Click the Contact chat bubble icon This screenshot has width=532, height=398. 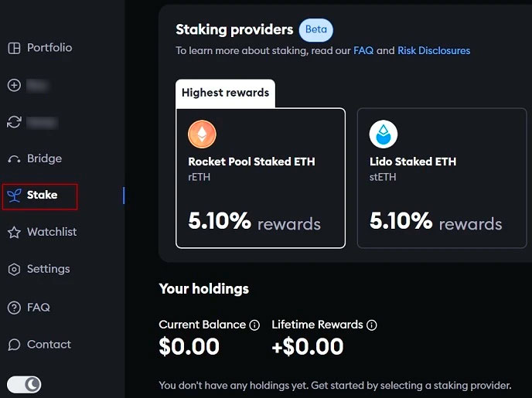point(14,345)
